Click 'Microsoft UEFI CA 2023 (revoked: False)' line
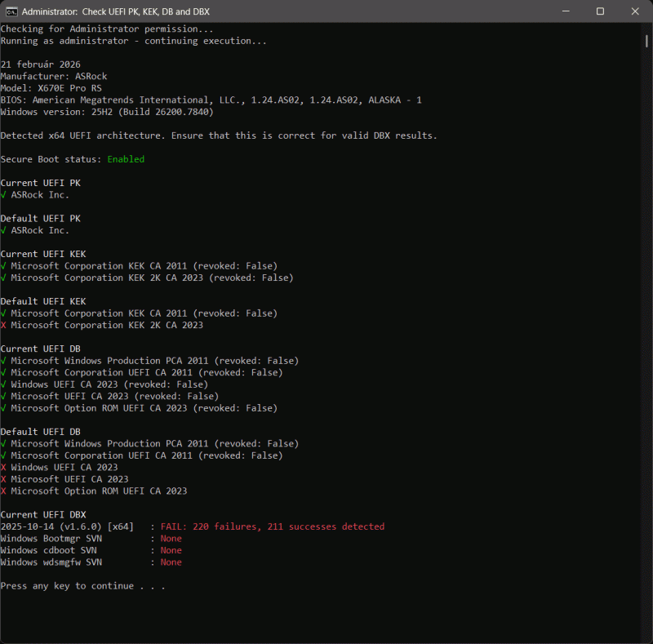Viewport: 653px width, 644px height. pos(115,397)
